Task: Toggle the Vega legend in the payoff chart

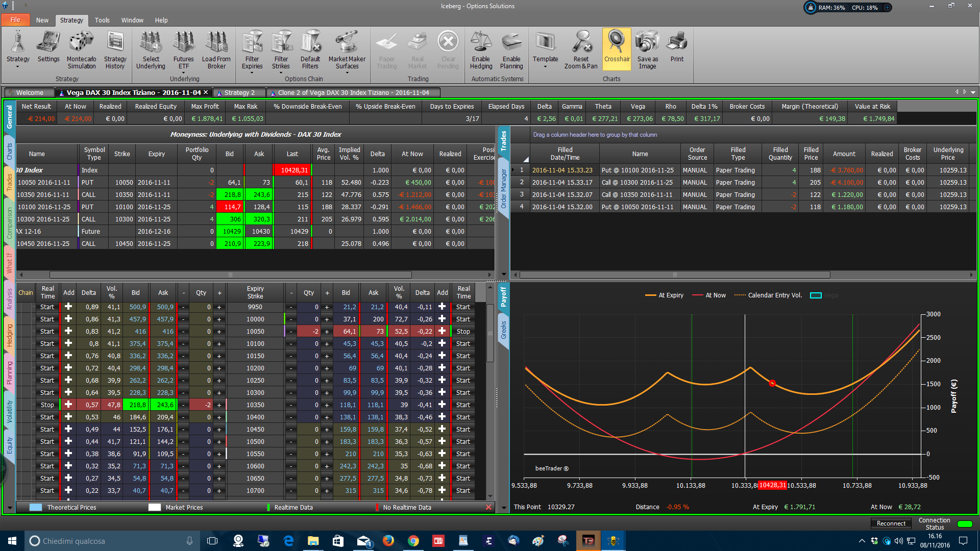Action: (824, 295)
